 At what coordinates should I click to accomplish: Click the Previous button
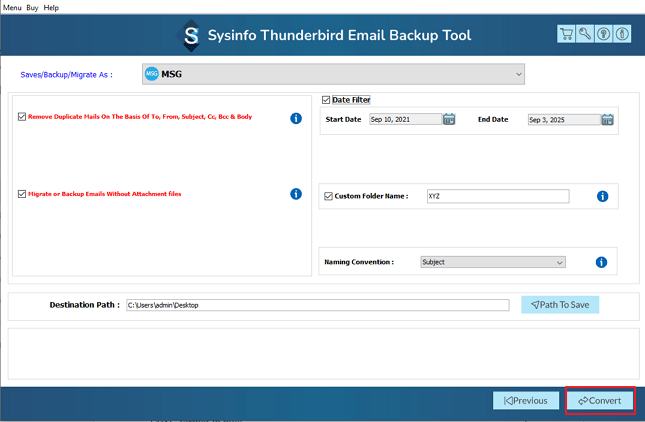click(x=526, y=401)
